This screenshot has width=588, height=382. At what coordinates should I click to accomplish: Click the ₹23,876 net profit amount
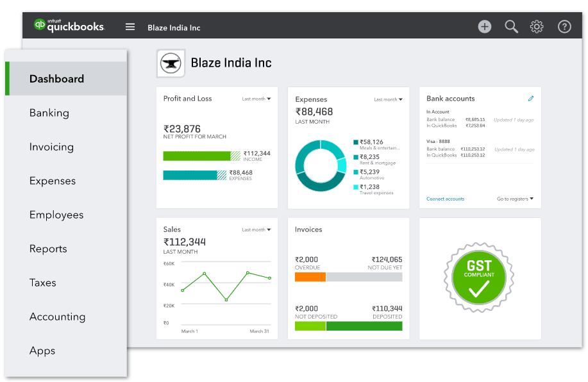182,129
